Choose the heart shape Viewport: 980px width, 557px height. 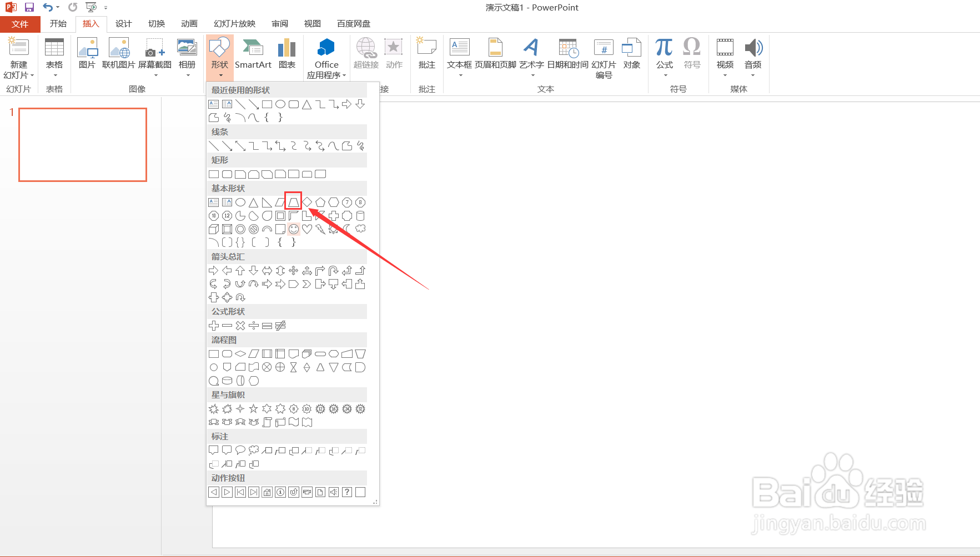click(307, 229)
